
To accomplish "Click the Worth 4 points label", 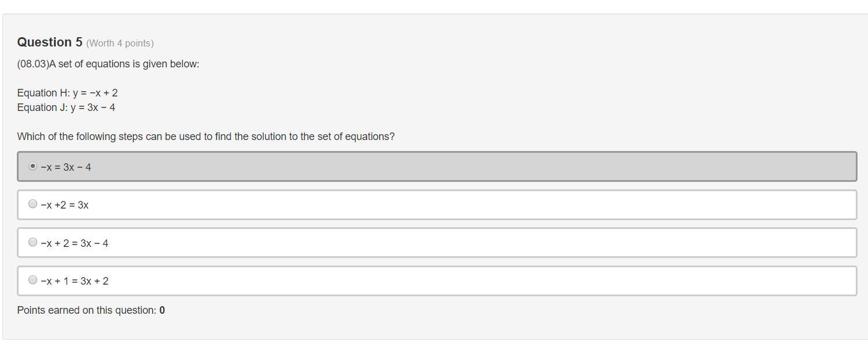I will coord(120,44).
